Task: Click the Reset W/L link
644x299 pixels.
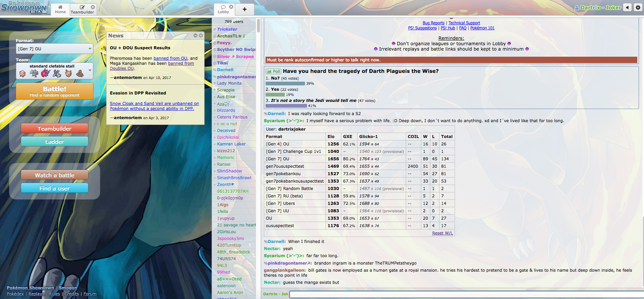Action: [x=442, y=233]
